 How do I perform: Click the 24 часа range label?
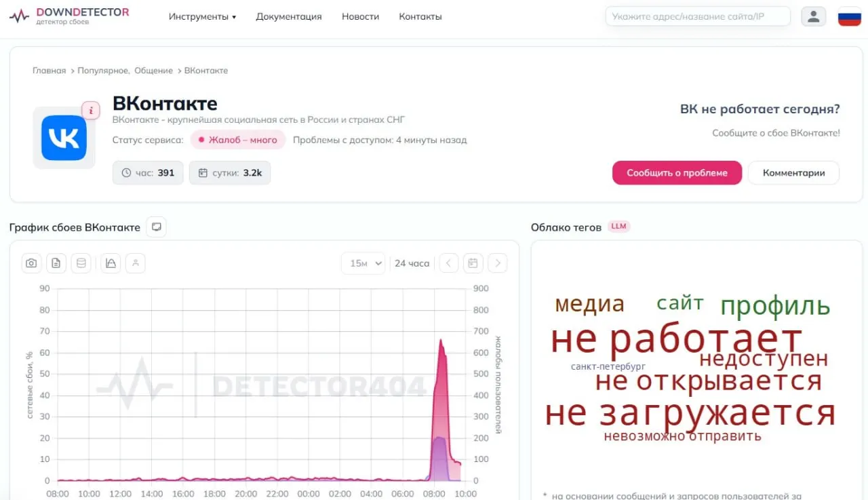412,263
